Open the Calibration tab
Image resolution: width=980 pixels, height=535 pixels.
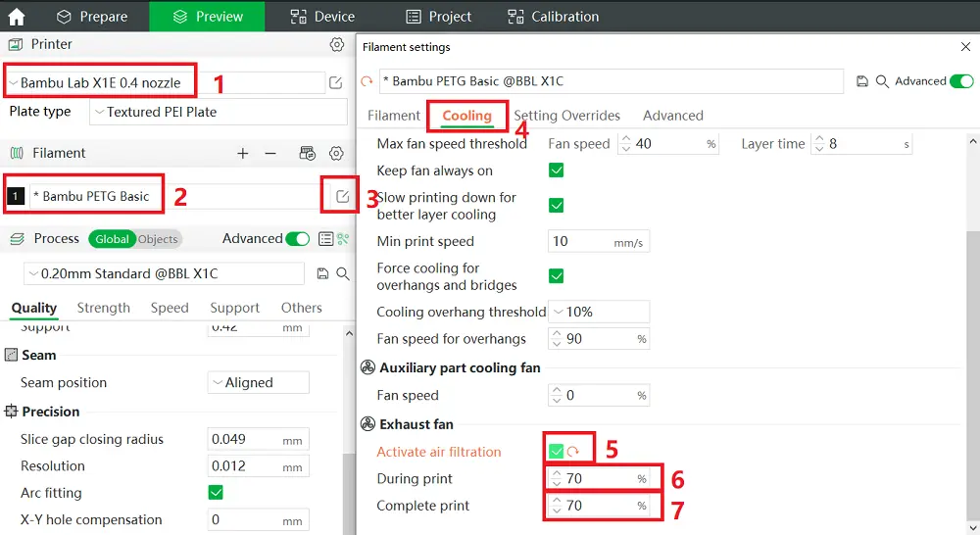pos(553,17)
